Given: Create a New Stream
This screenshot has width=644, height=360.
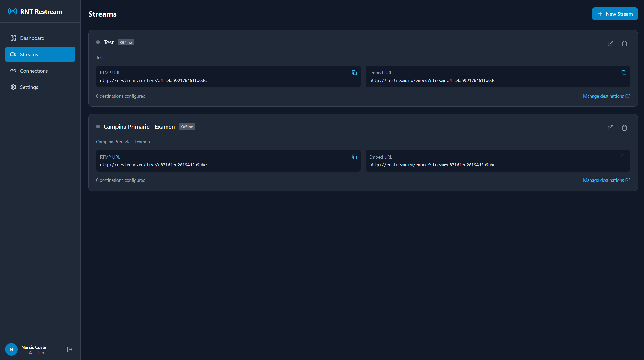Looking at the screenshot, I should [615, 14].
